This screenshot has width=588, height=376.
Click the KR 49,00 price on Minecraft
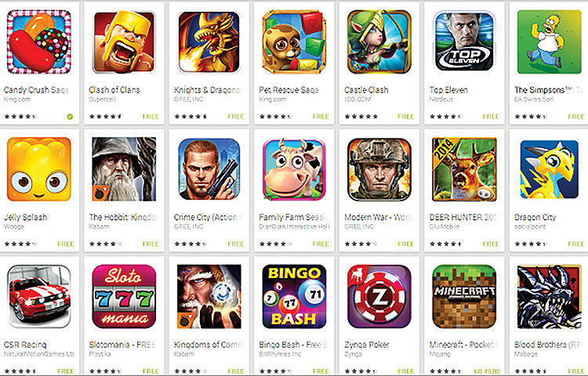point(486,371)
